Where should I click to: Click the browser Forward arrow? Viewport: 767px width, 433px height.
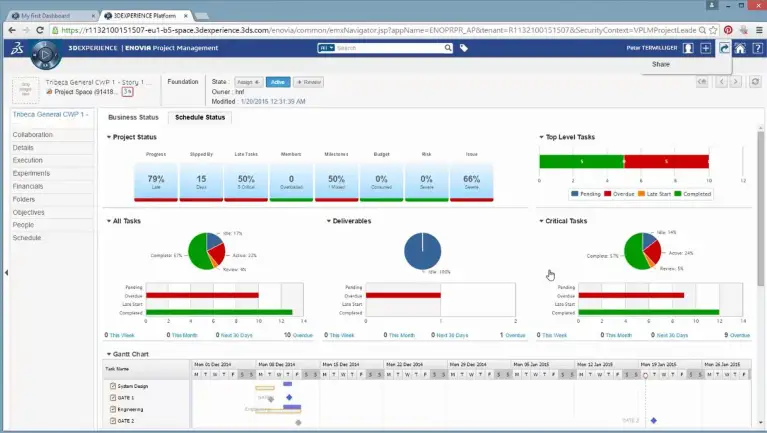click(x=26, y=30)
